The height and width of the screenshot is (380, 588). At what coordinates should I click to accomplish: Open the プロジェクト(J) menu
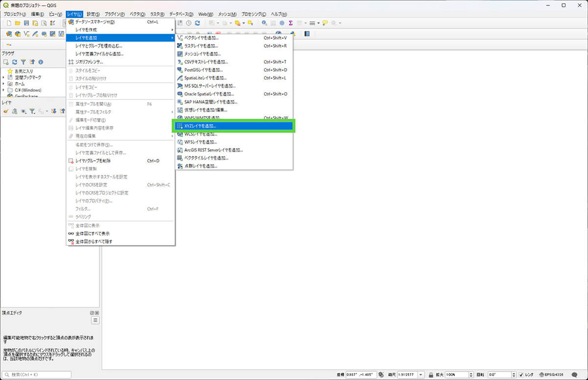point(16,14)
